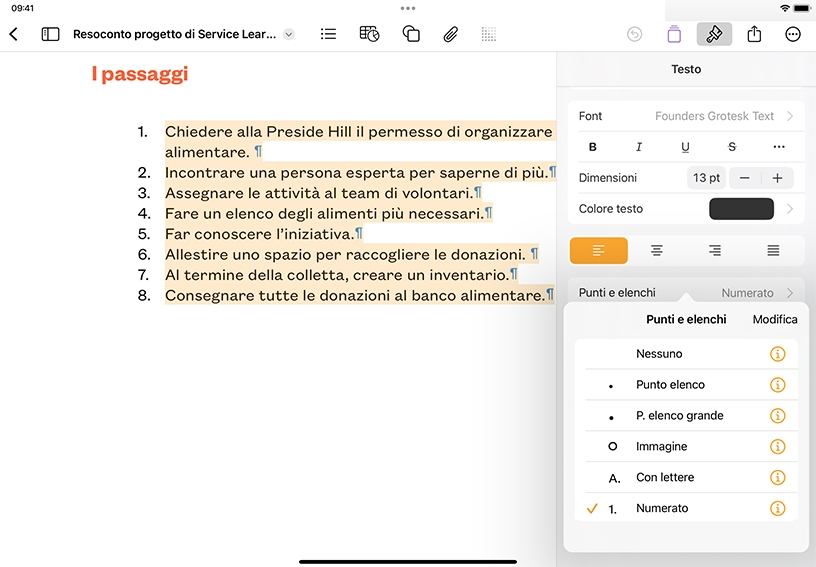Screen dimensions: 816x567
Task: Open the shapes insert icon
Action: [x=411, y=34]
